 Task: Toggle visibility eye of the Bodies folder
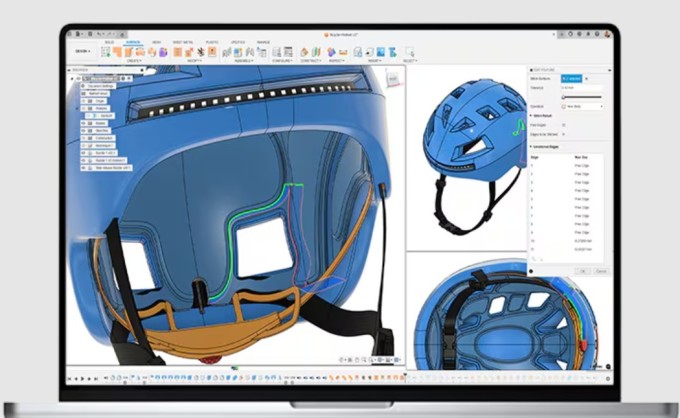point(83,123)
